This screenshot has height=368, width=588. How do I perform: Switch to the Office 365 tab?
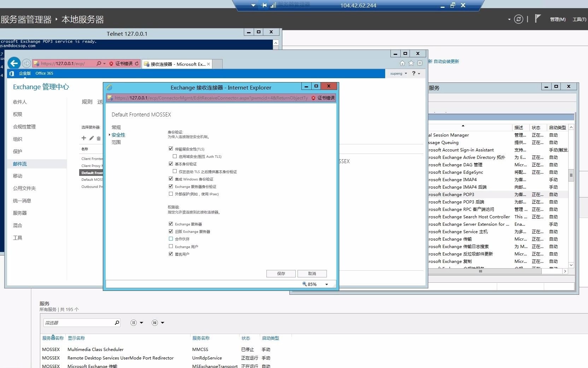click(x=44, y=73)
